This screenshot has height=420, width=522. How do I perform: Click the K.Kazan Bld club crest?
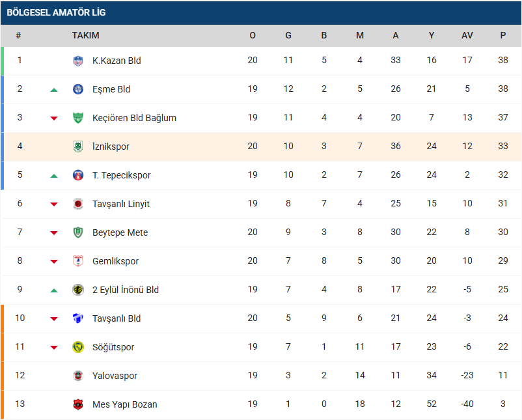pos(78,61)
